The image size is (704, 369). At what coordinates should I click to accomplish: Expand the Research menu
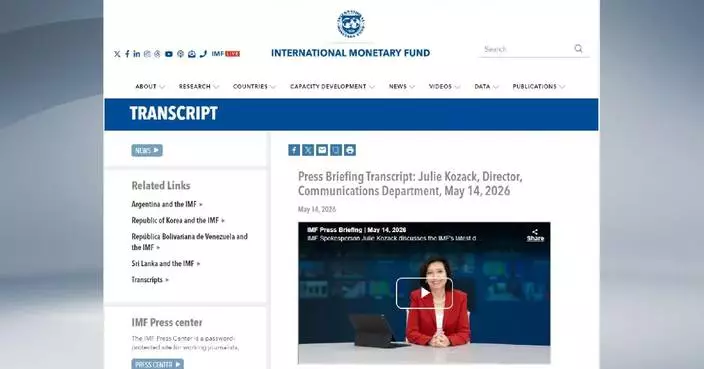tap(198, 86)
